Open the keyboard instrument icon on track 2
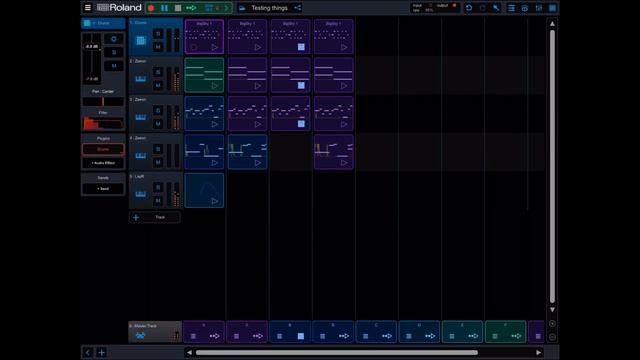The height and width of the screenshot is (360, 640). (141, 79)
